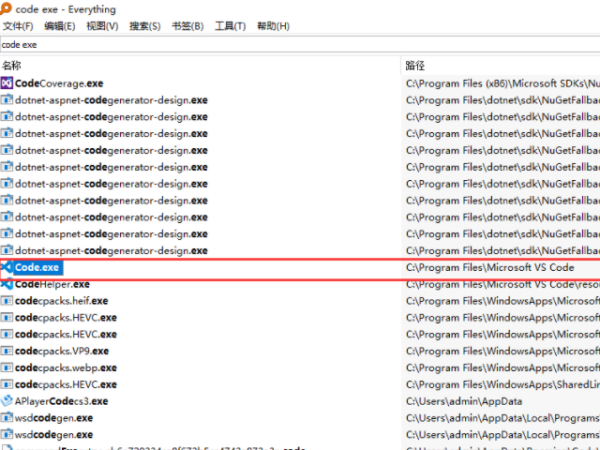Click the APlayerCodecs3.exe application icon
600x450 pixels.
point(7,401)
